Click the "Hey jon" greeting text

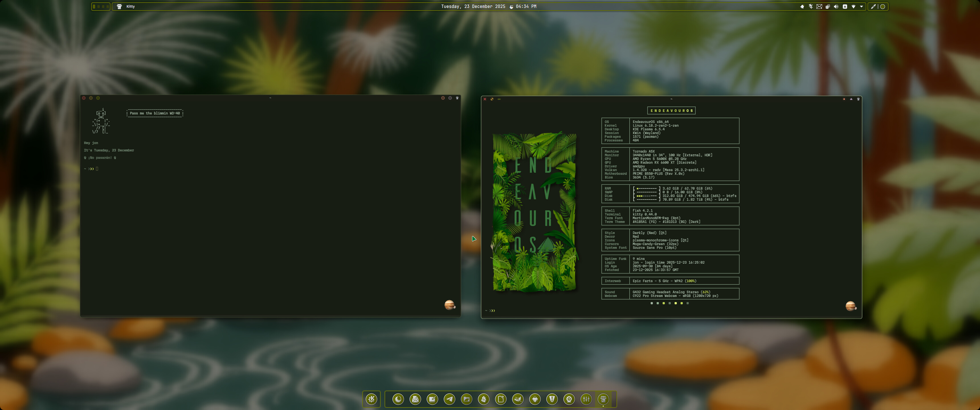tap(91, 143)
